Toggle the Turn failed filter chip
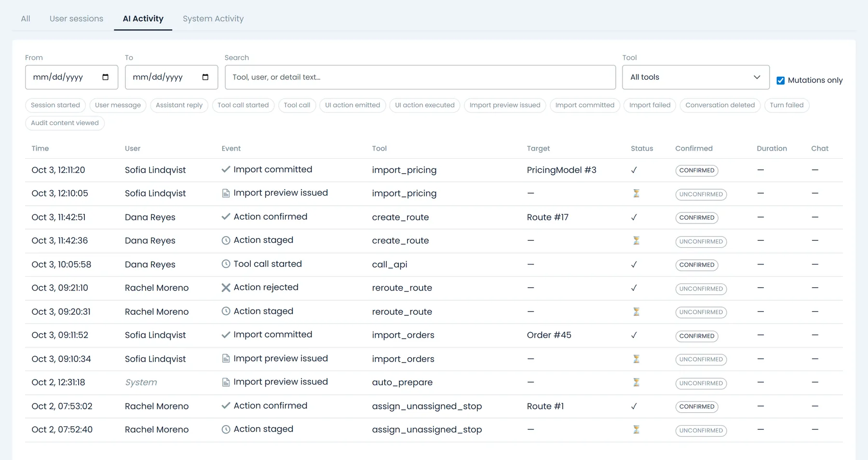868x460 pixels. tap(787, 105)
